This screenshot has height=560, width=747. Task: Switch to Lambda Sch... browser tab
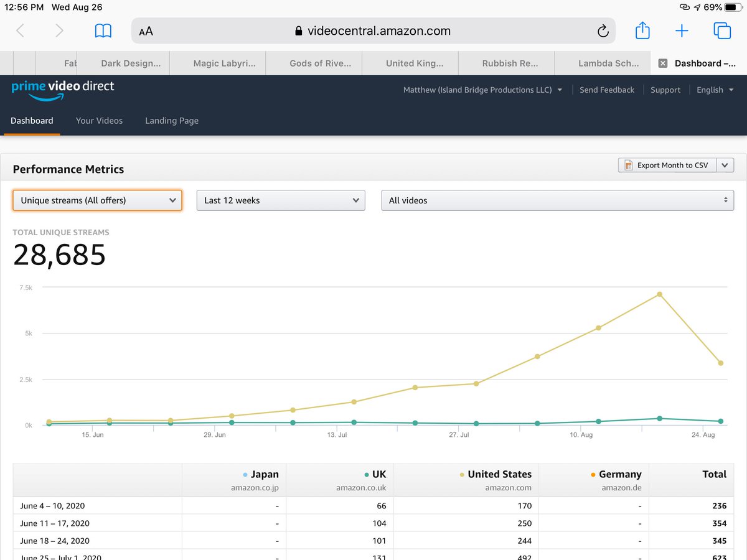[x=608, y=63]
